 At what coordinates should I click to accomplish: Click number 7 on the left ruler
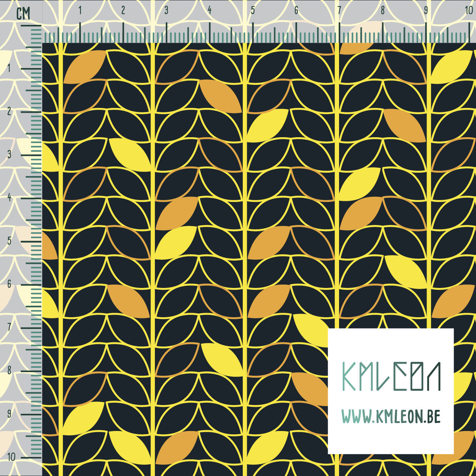coord(9,327)
